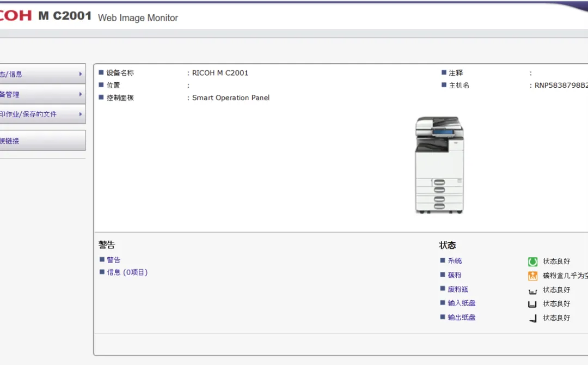
Task: Click the 警告 section heading
Action: (107, 245)
